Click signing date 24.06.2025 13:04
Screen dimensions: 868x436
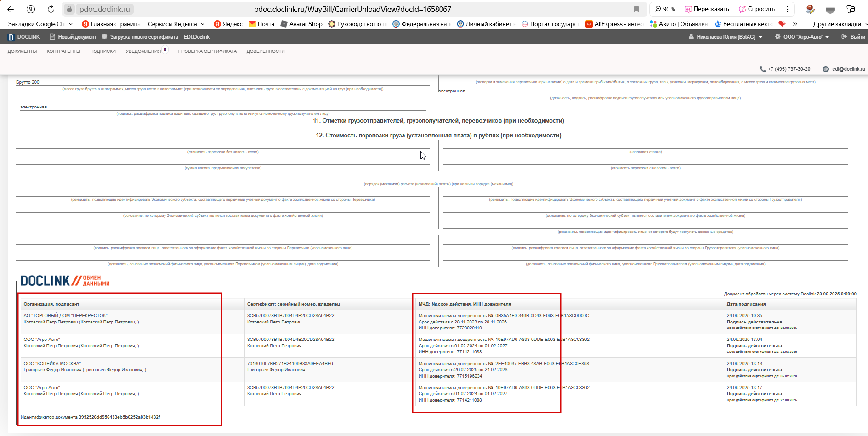pos(744,340)
